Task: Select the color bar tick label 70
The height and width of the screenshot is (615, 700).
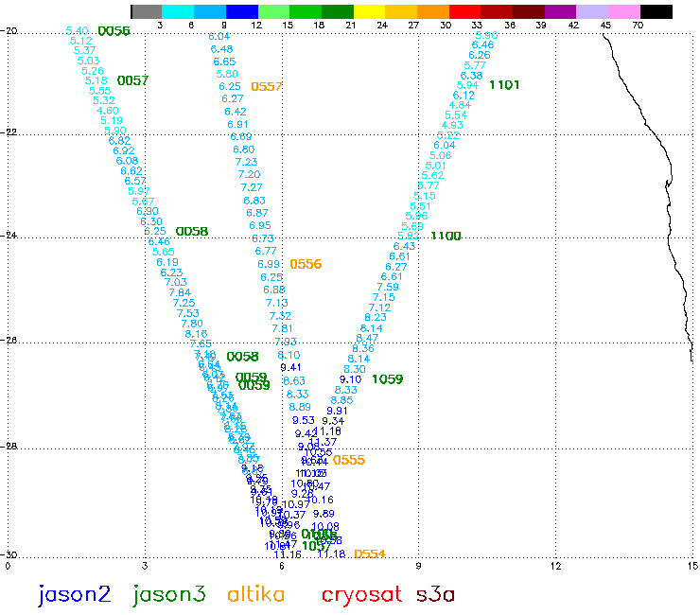Action: click(x=638, y=25)
